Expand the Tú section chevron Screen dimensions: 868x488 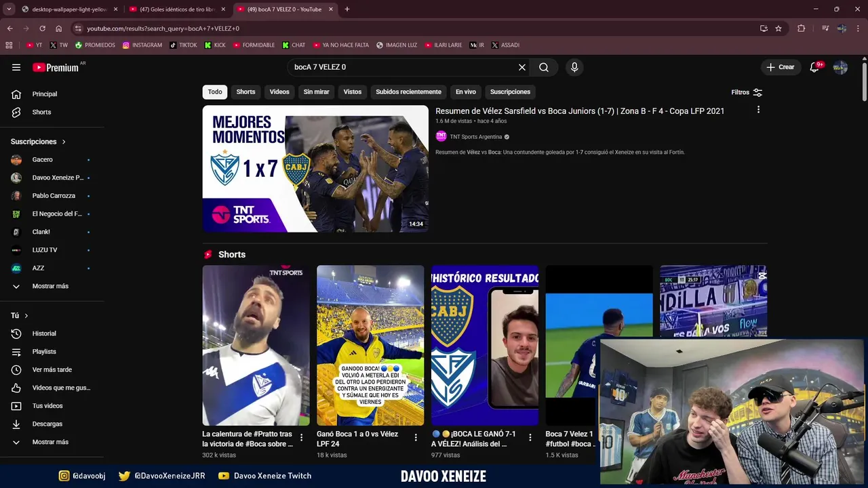26,316
